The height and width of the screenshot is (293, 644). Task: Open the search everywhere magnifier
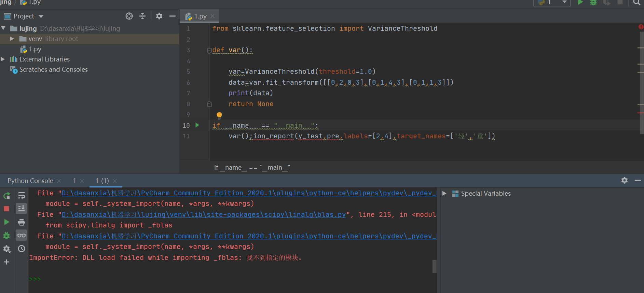click(637, 2)
